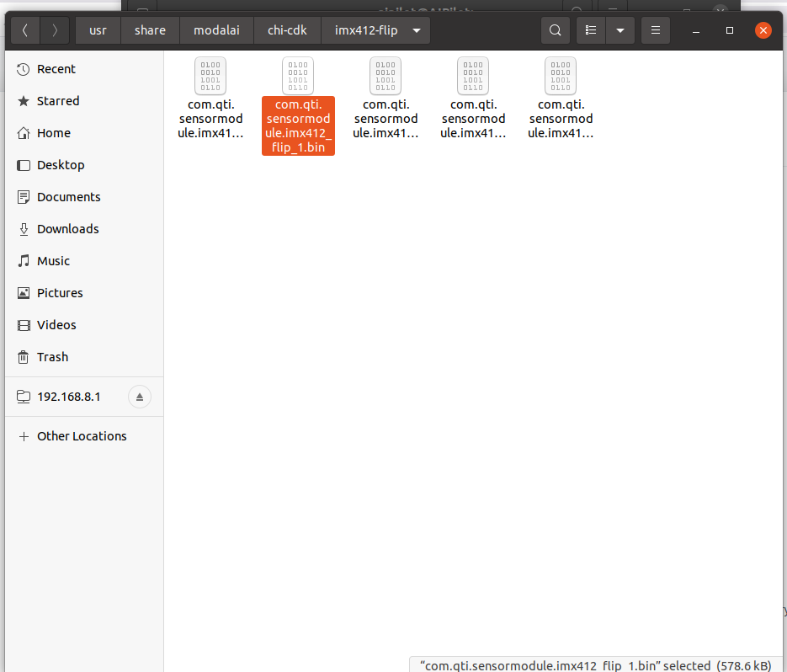Go to Home folder in sidebar

tap(53, 133)
